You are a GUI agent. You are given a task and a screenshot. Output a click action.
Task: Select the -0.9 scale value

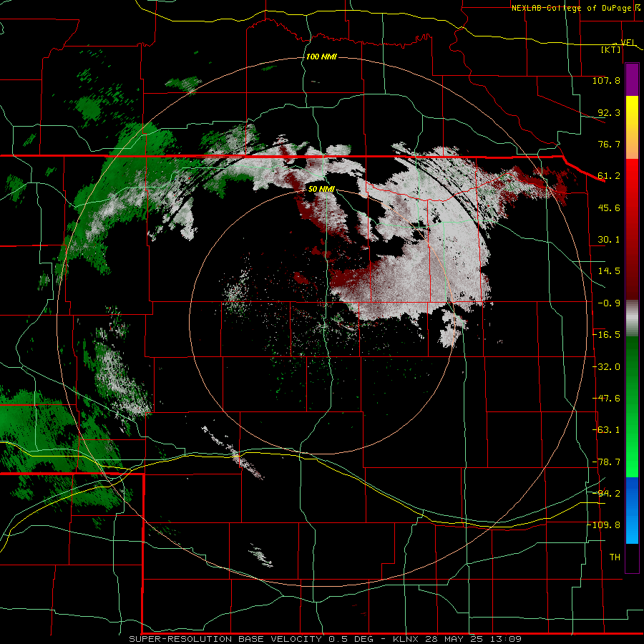point(609,303)
